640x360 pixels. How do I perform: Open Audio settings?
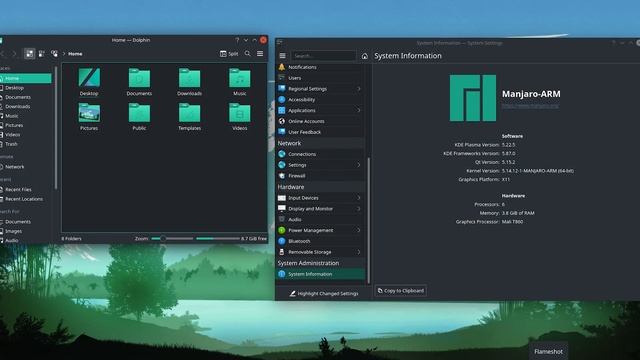point(320,220)
